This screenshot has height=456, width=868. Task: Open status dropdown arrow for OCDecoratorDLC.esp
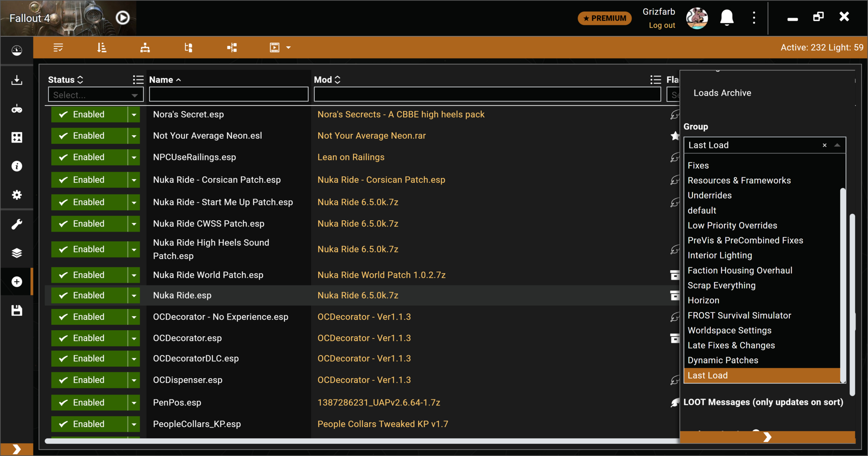[x=134, y=358]
